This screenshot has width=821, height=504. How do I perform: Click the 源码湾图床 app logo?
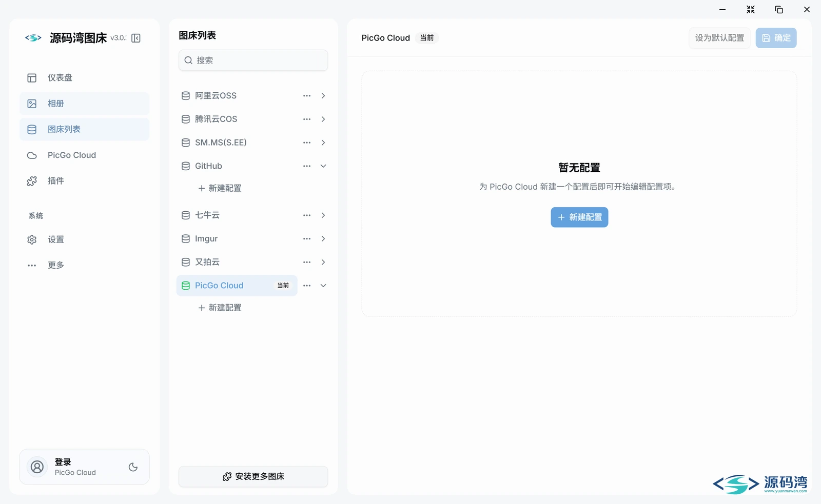pos(33,38)
